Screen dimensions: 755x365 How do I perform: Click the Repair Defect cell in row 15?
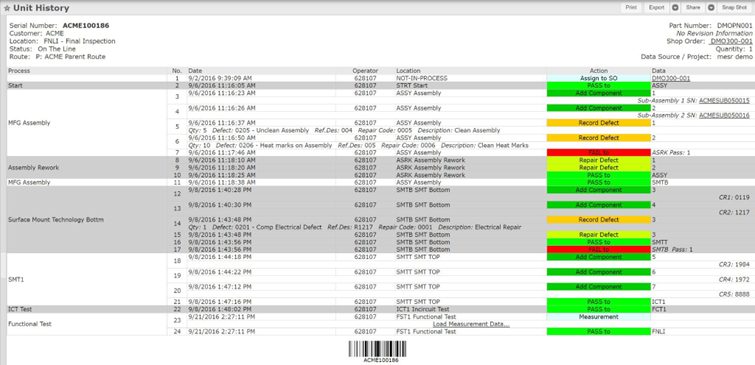point(599,235)
